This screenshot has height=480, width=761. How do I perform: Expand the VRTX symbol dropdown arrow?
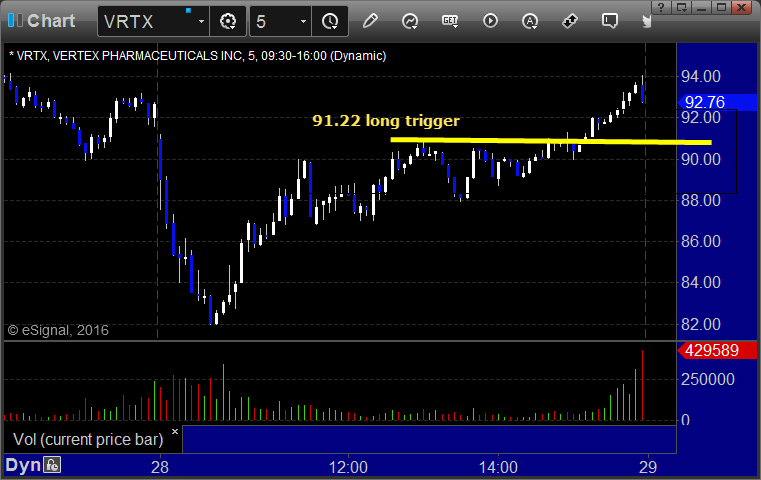pyautogui.click(x=201, y=22)
